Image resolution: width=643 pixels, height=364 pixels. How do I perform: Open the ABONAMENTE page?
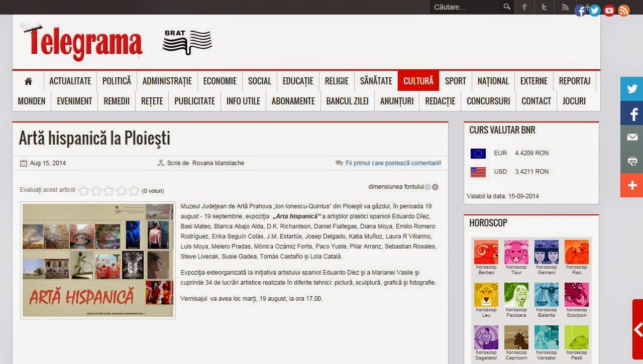tap(293, 101)
